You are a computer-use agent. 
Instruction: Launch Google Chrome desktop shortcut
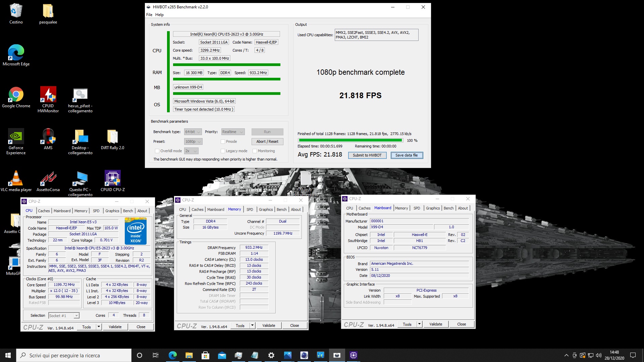click(16, 97)
